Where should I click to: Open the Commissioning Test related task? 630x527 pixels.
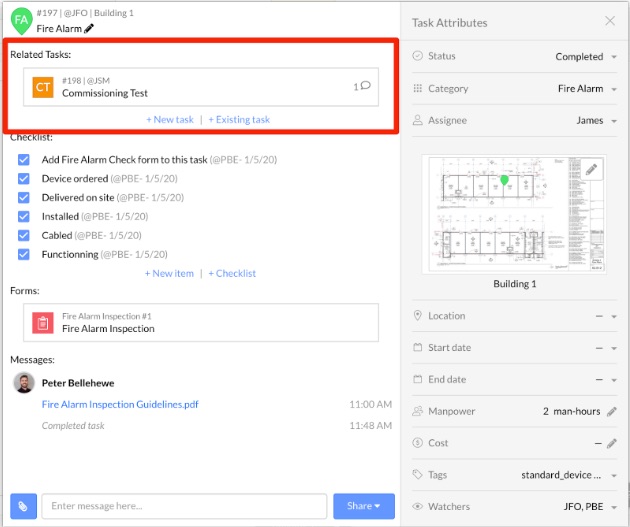pos(200,87)
